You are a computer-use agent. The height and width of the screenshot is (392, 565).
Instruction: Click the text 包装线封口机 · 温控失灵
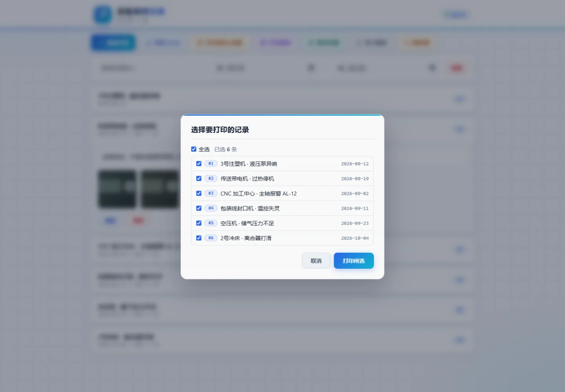[250, 209]
